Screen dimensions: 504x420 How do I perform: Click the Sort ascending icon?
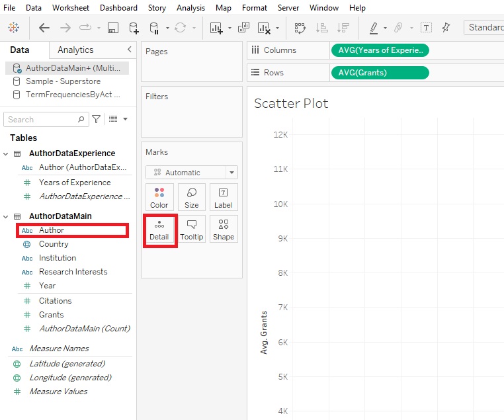321,28
